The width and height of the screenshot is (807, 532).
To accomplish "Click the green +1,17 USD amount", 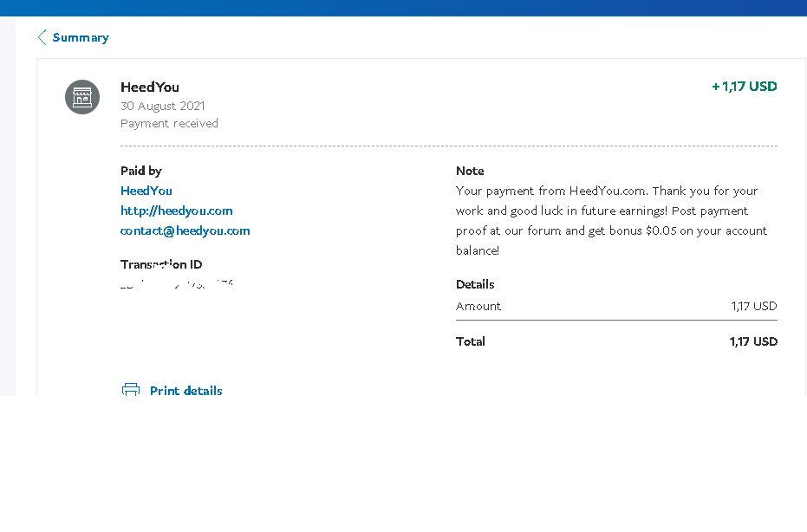I will tap(745, 87).
